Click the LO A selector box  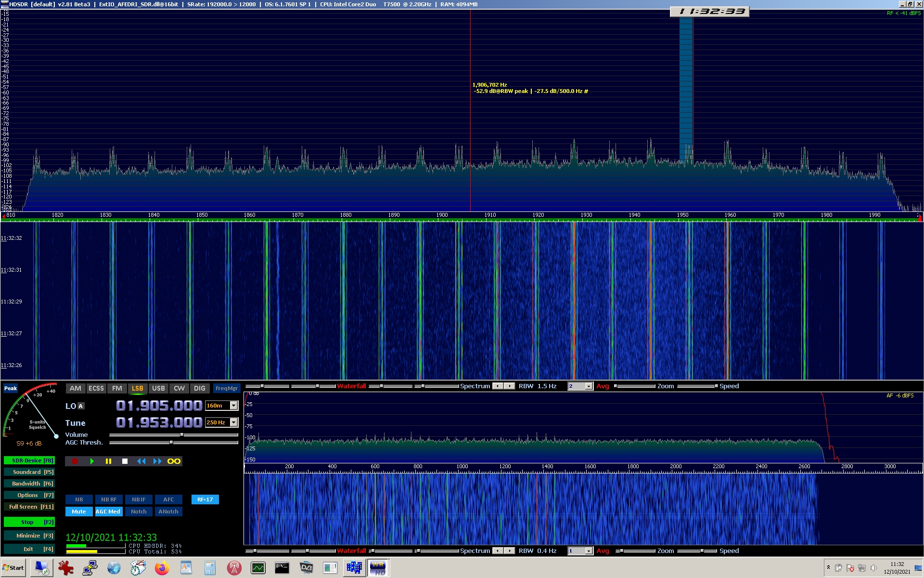point(81,406)
